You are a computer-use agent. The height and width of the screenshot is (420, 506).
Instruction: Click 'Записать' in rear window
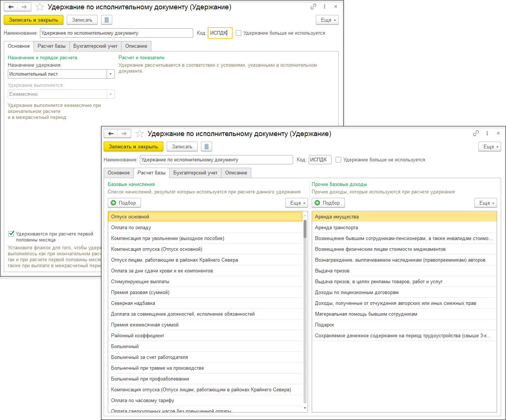tap(82, 20)
